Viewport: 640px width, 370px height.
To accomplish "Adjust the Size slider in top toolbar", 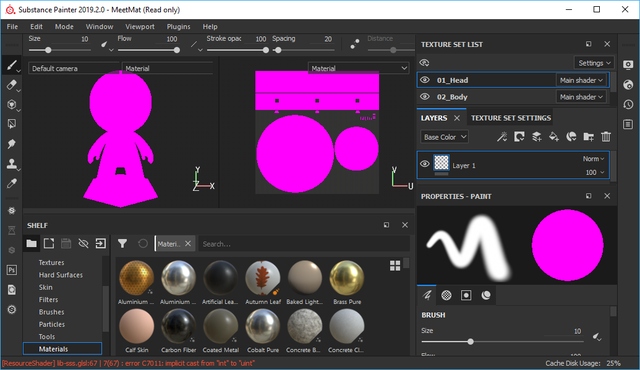I will pos(60,50).
